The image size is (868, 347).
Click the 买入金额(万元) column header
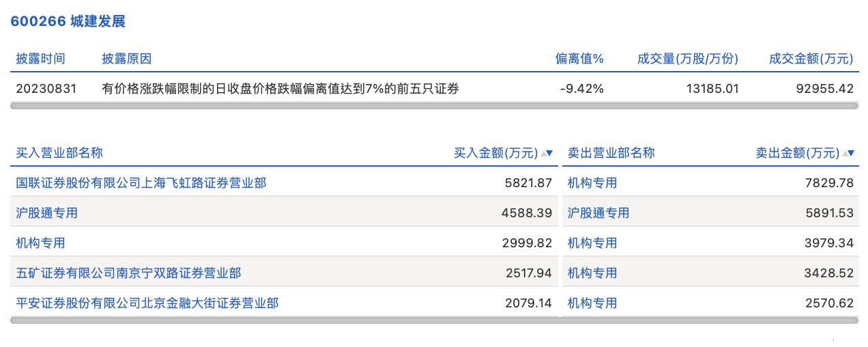click(495, 153)
